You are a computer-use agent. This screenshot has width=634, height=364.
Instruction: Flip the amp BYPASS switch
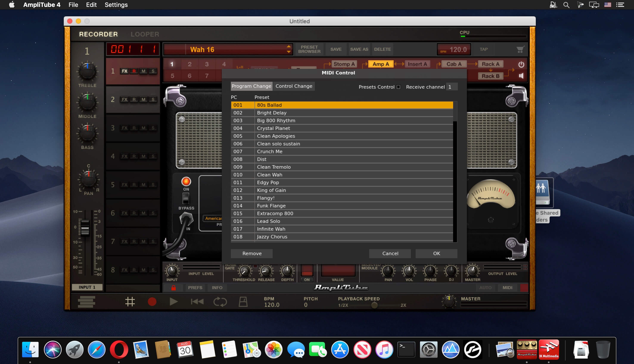186,199
